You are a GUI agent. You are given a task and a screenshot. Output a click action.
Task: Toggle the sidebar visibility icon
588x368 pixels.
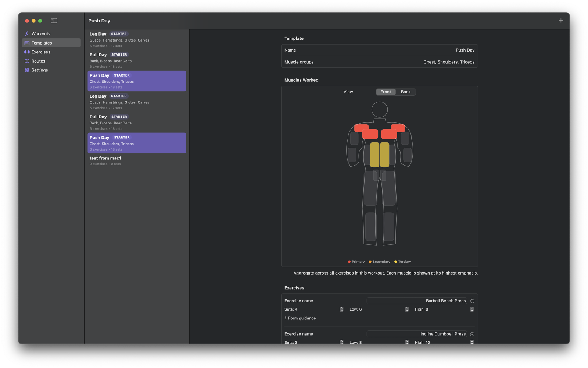coord(54,21)
